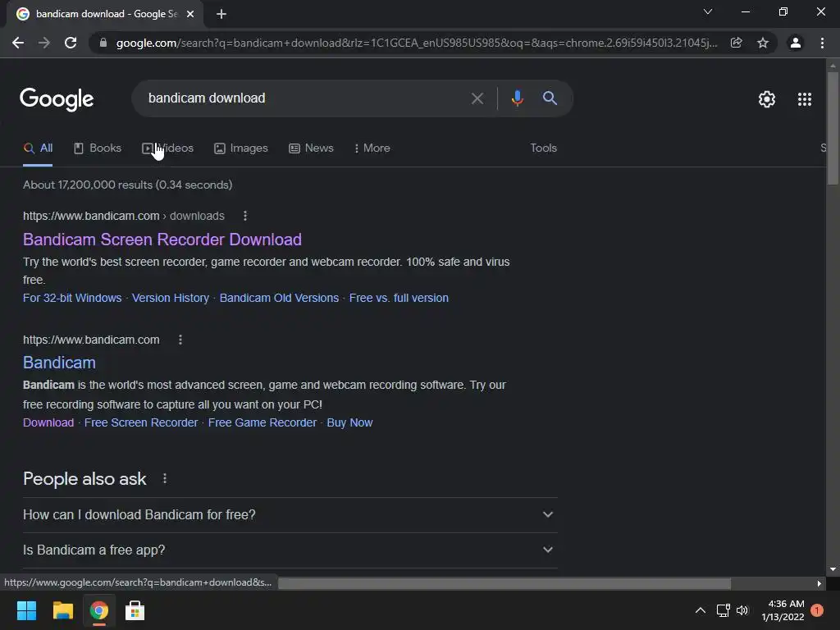Image resolution: width=840 pixels, height=630 pixels.
Task: Switch to the Videos tab
Action: click(x=167, y=148)
